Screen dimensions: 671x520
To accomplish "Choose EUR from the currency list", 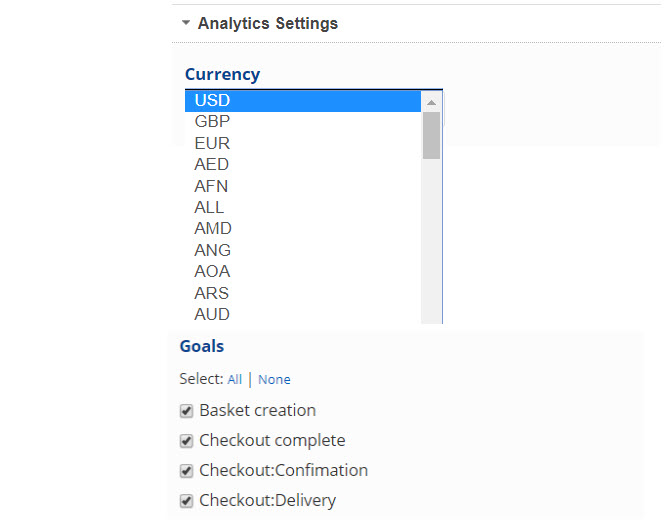I will 212,143.
